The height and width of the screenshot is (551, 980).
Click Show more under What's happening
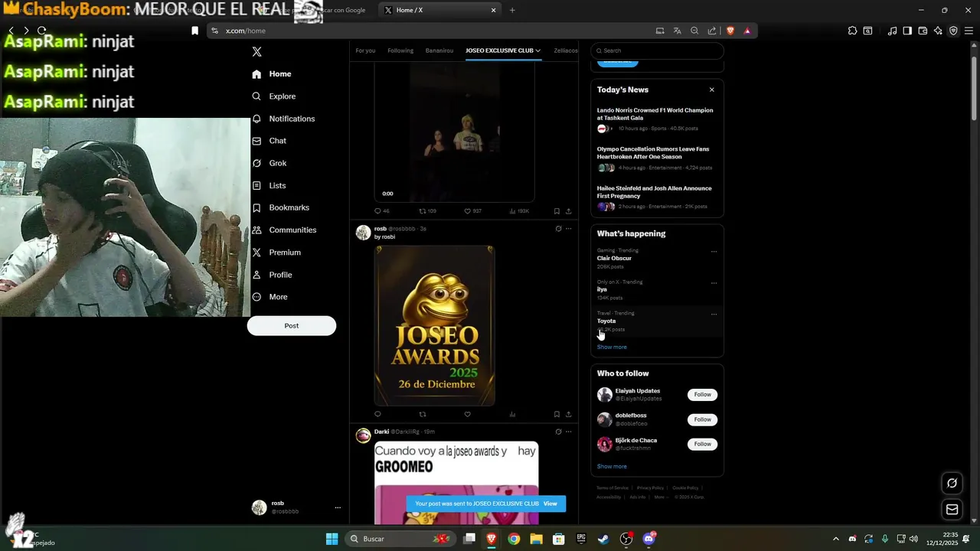coord(612,347)
